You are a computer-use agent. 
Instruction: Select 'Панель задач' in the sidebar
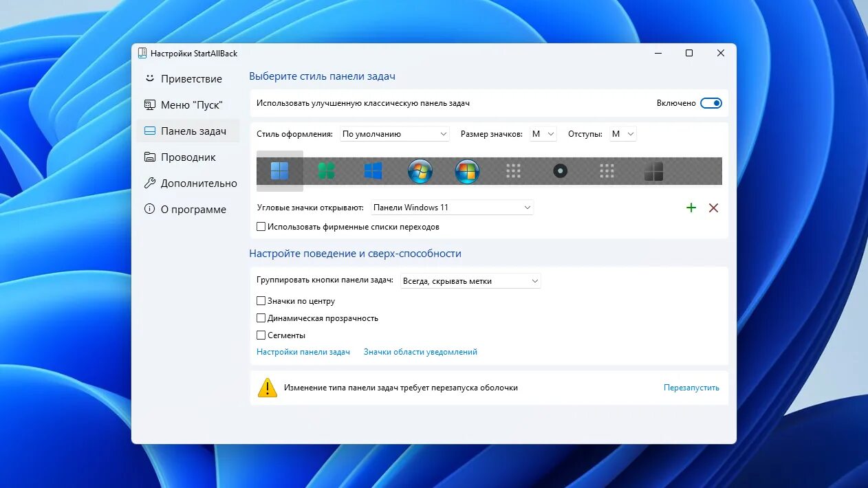pos(188,131)
